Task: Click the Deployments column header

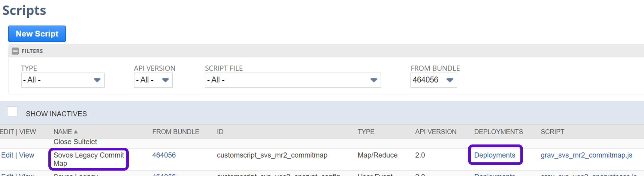Action: click(498, 132)
